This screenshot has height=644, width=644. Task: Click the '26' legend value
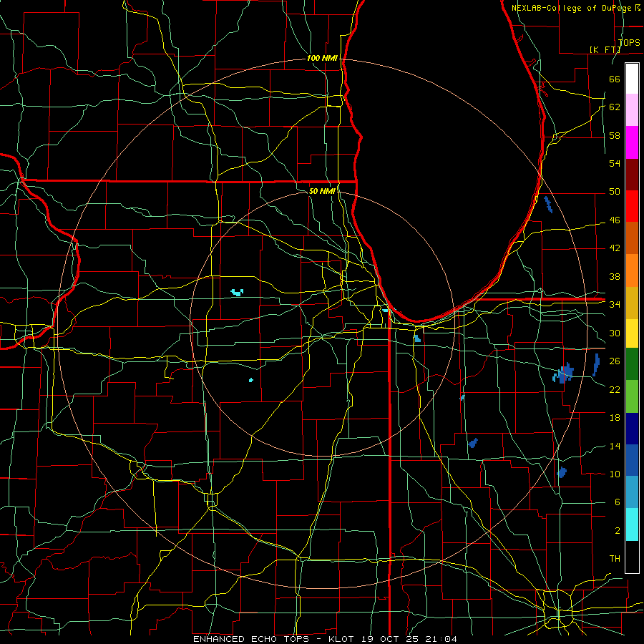click(615, 361)
